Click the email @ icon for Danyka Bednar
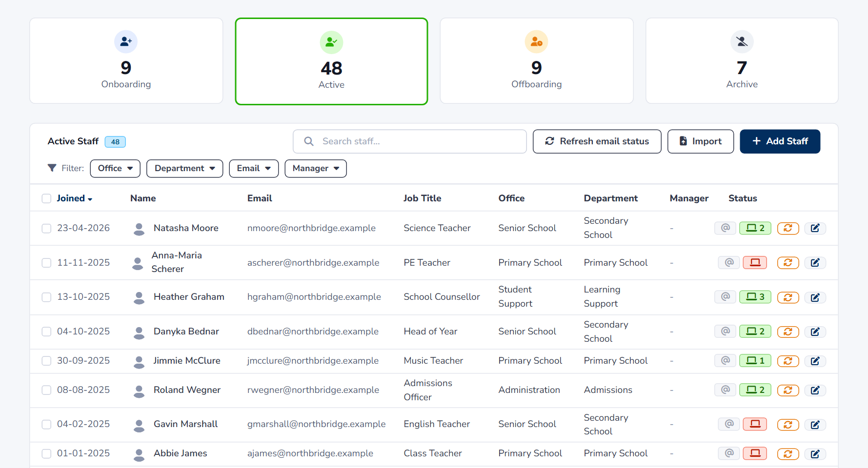Screen dimensions: 868x468 (x=725, y=331)
